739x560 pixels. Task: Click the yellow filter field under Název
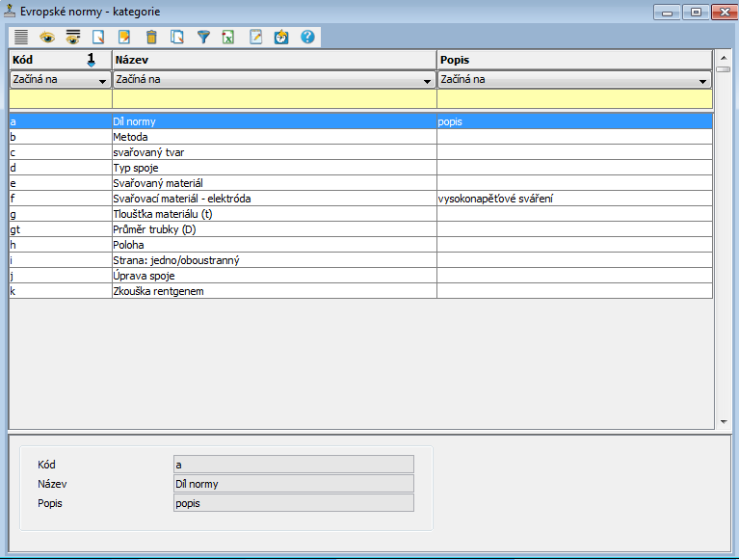[x=274, y=98]
